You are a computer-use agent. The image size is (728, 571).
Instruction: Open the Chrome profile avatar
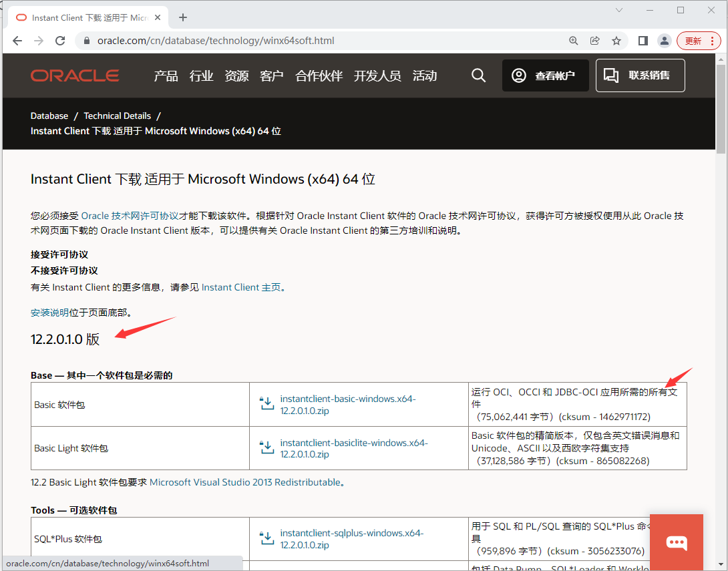tap(665, 41)
